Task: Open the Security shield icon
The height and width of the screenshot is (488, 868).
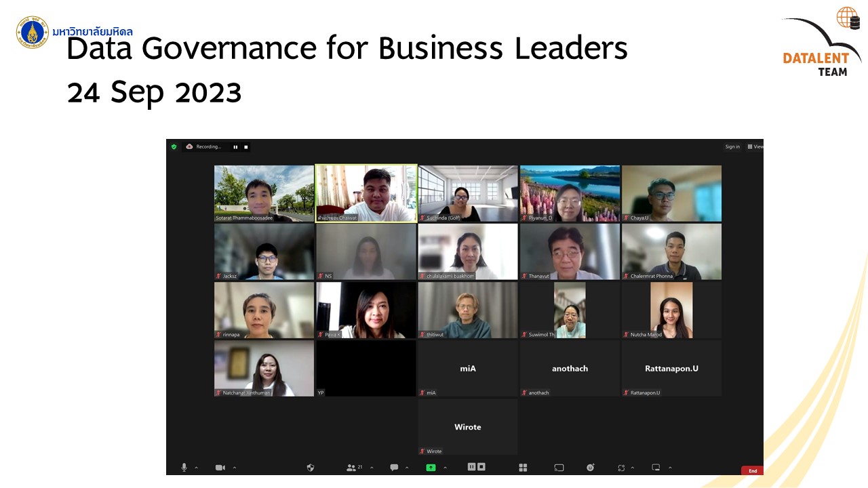Action: tap(311, 468)
